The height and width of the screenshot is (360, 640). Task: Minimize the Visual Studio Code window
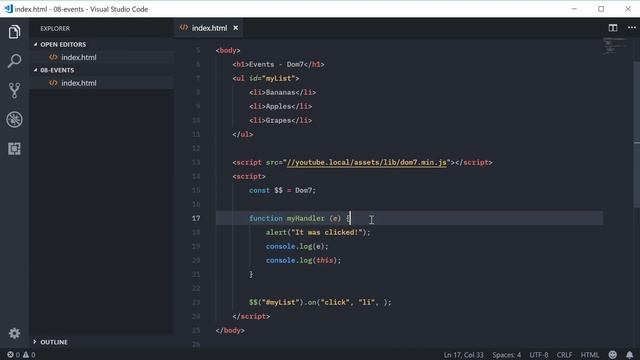click(x=574, y=9)
